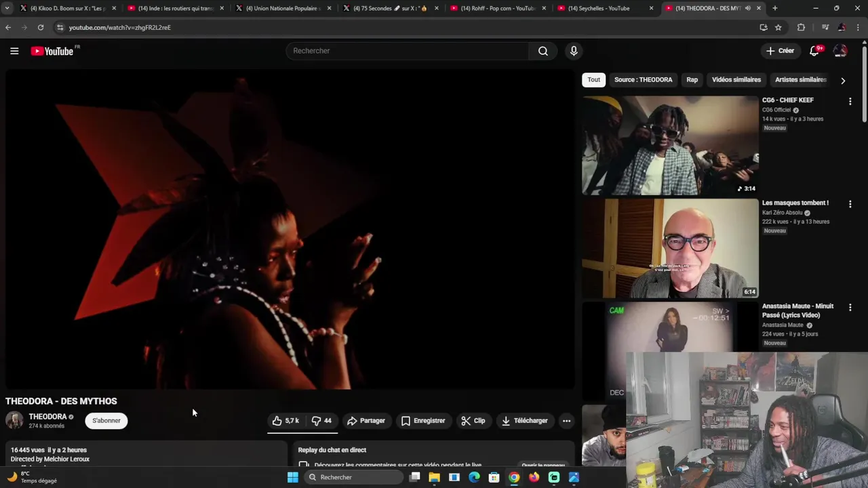The width and height of the screenshot is (868, 488).
Task: Open options menu for CG6 - CHIEF KEEF
Action: coord(850,102)
